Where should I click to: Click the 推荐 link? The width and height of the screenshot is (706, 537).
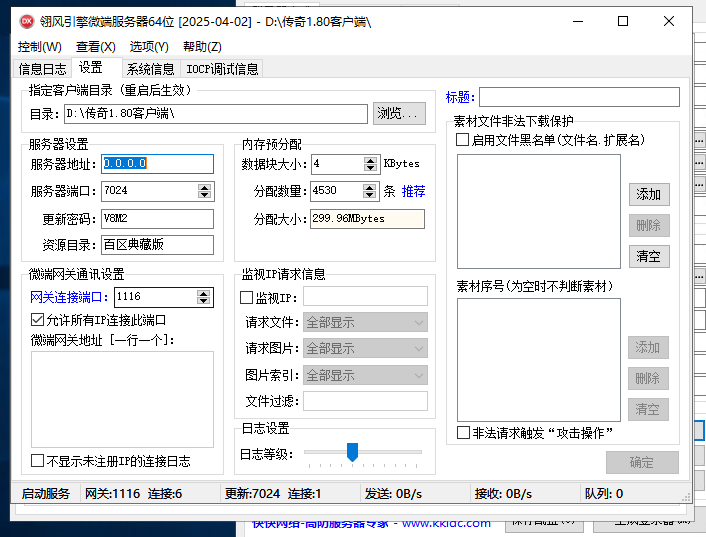point(413,191)
